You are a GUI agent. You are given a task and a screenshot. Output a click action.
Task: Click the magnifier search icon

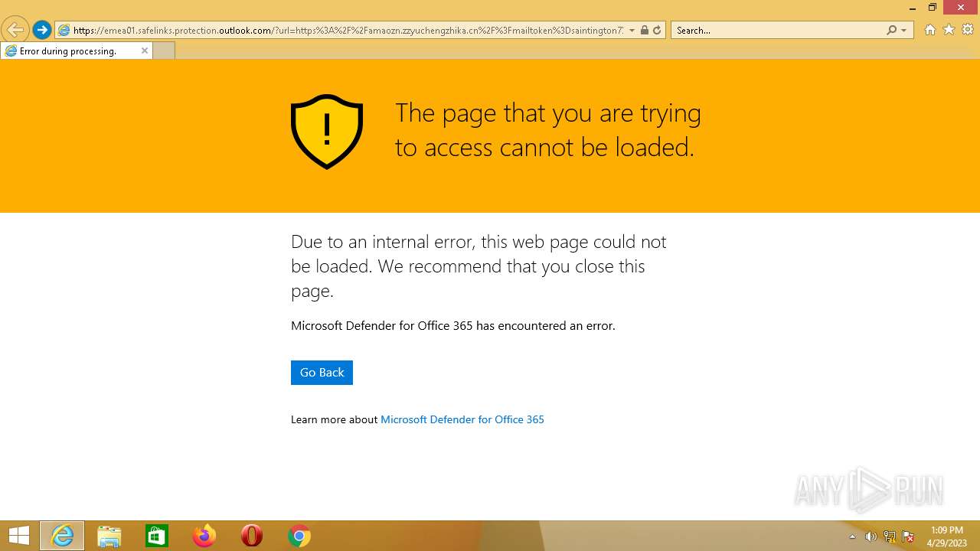(x=891, y=31)
